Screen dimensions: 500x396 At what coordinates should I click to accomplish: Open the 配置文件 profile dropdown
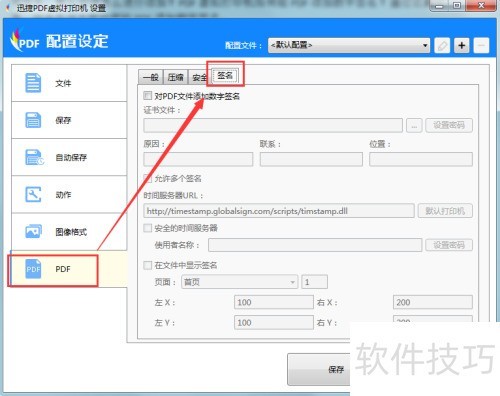click(x=349, y=45)
